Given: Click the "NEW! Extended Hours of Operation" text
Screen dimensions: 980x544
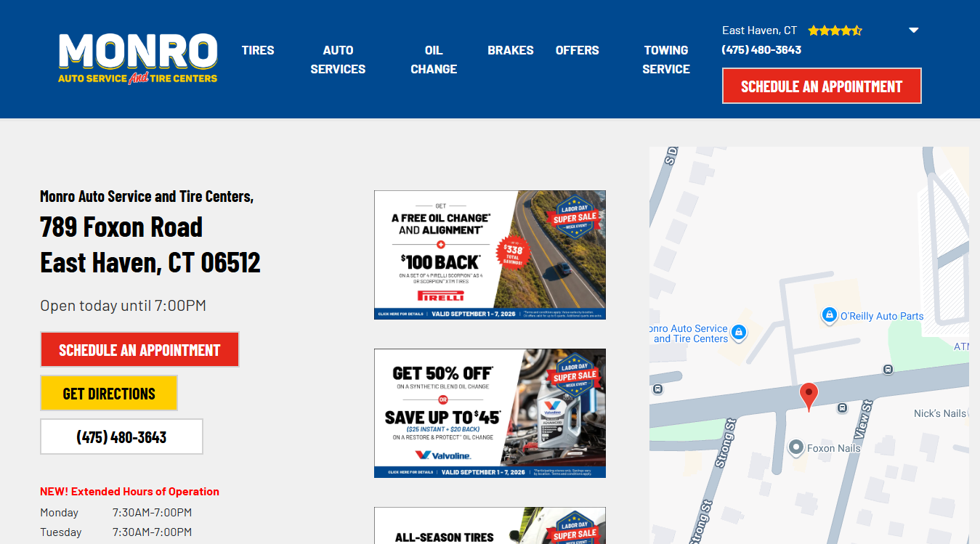Looking at the screenshot, I should (129, 492).
